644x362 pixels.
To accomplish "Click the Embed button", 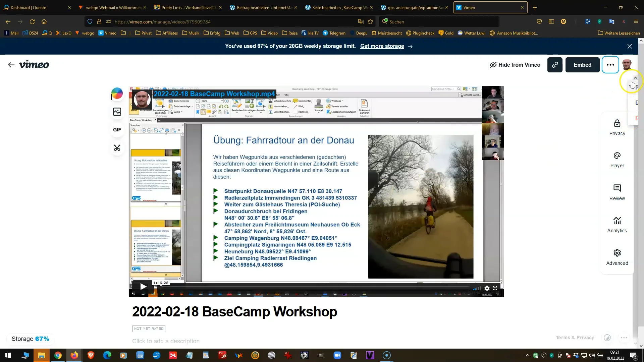I will [x=582, y=65].
